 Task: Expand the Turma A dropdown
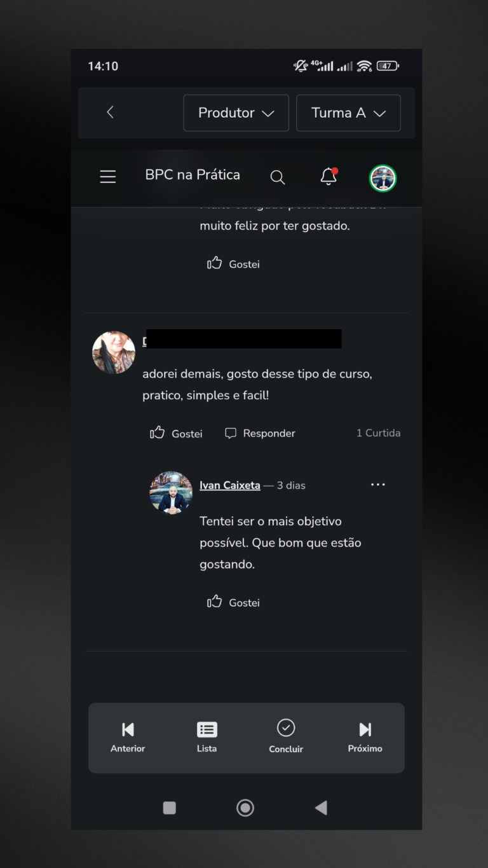click(x=348, y=113)
